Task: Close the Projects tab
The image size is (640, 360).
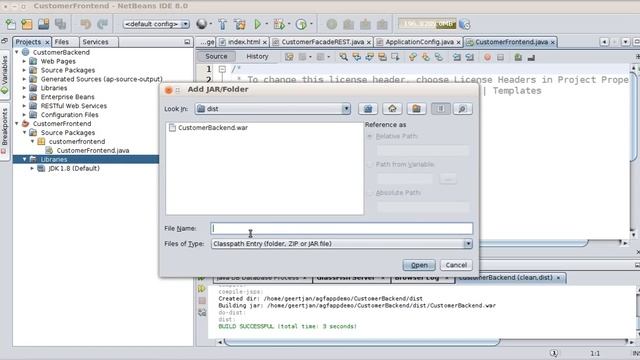Action: 47,42
